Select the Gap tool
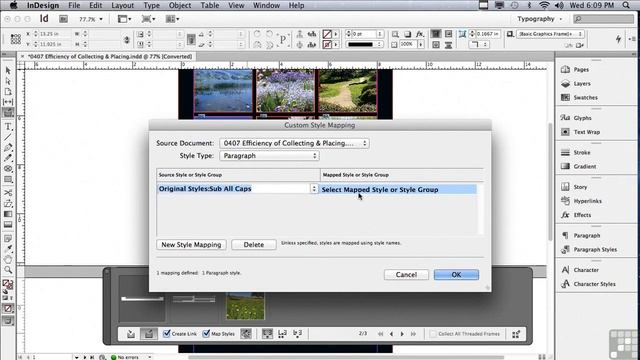 tap(8, 102)
